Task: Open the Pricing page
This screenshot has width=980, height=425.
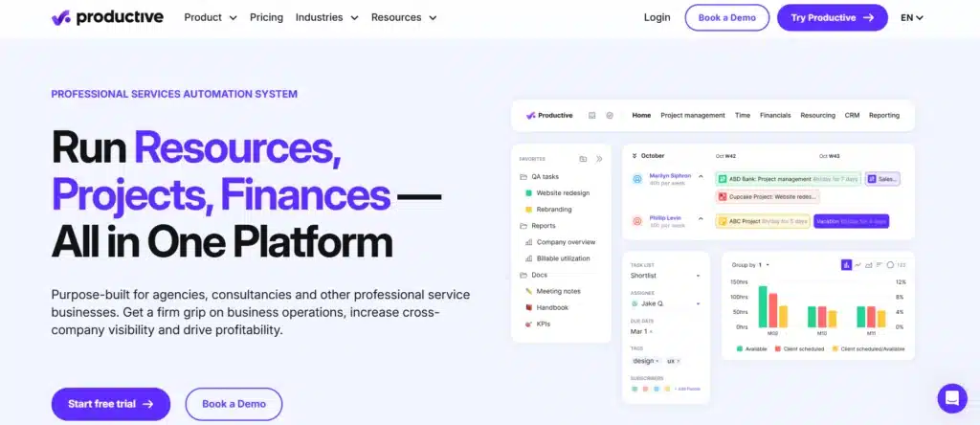Action: tap(266, 17)
